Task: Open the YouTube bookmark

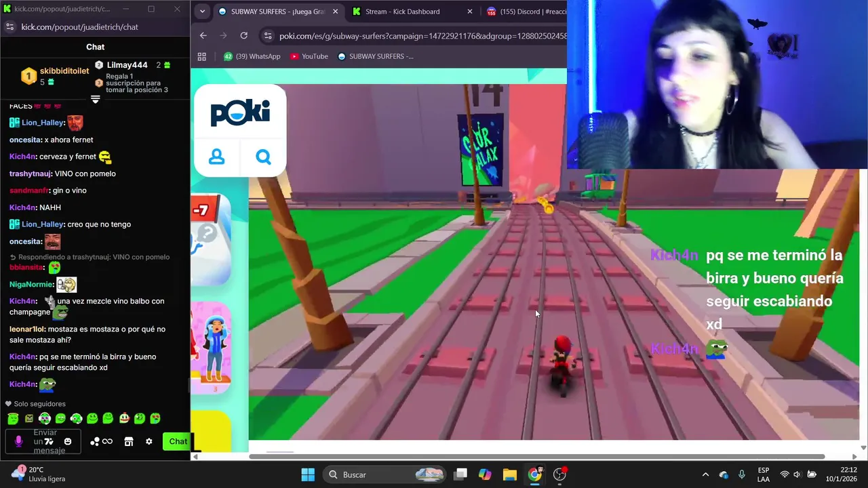Action: [309, 56]
